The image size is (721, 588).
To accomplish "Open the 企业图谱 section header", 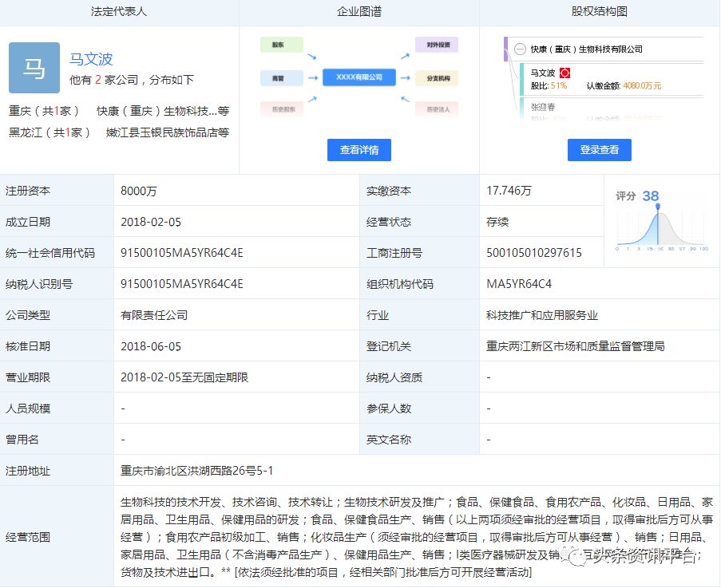I will pos(359,12).
